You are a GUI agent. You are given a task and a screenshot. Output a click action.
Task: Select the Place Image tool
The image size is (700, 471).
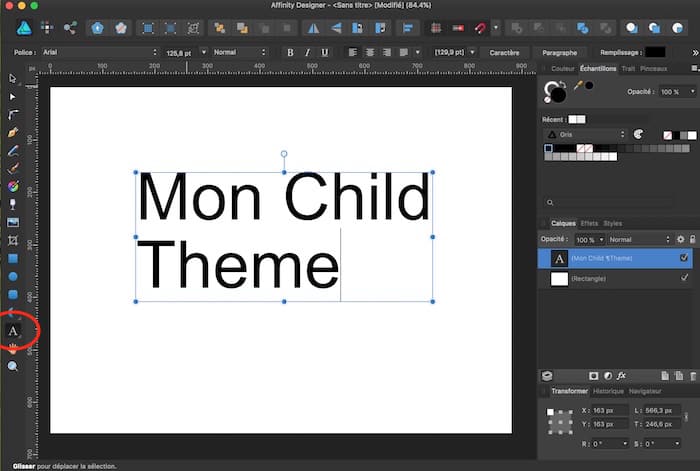coord(13,222)
